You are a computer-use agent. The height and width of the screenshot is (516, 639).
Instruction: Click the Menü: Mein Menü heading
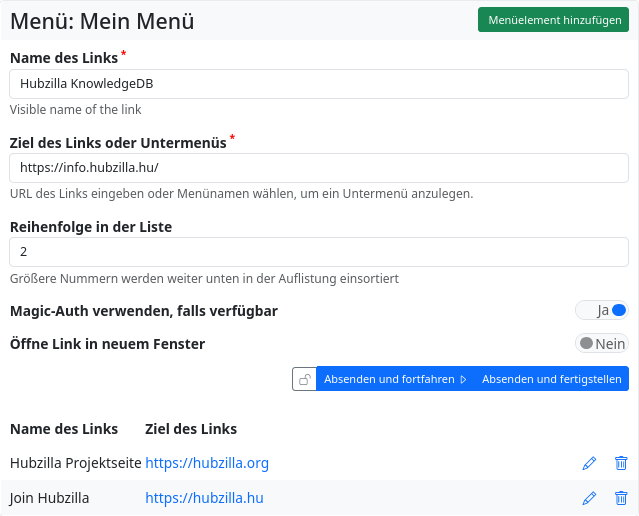point(102,21)
